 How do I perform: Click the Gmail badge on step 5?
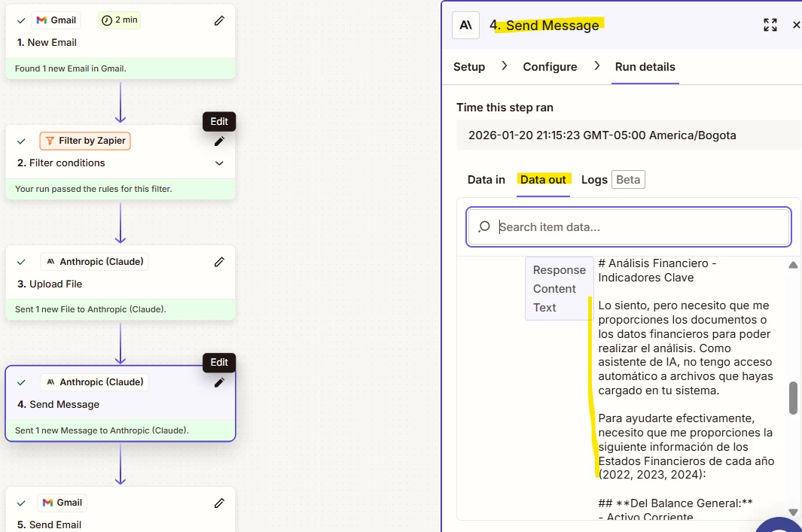click(x=63, y=503)
